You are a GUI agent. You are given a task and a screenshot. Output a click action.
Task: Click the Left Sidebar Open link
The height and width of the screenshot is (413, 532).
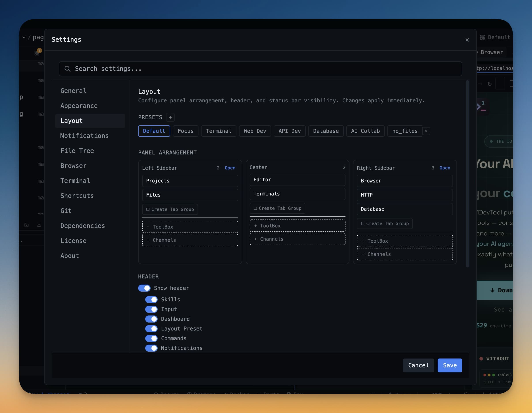[x=230, y=168]
